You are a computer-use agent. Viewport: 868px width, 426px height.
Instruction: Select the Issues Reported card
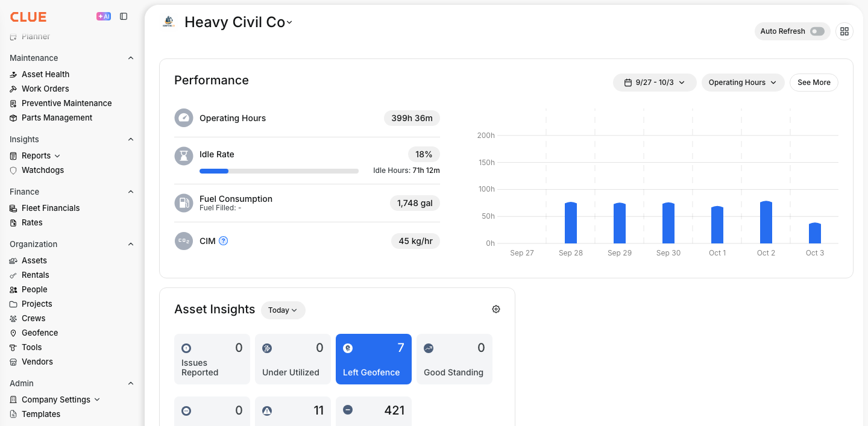(x=212, y=359)
